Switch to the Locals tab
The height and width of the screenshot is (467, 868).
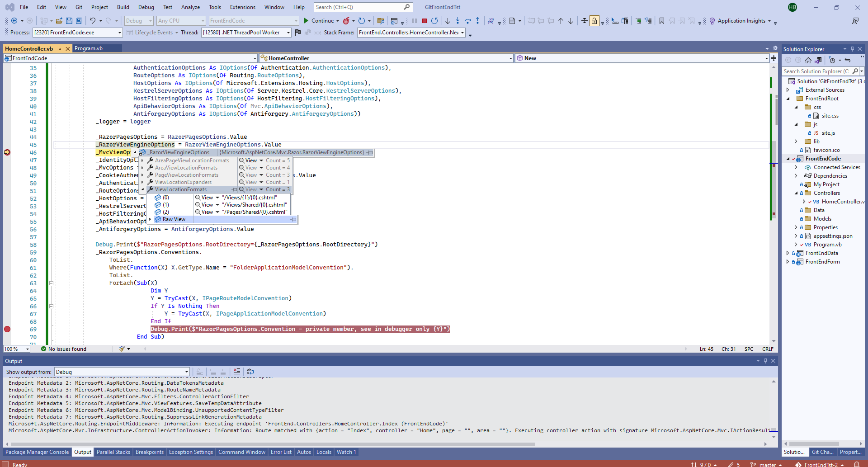(x=324, y=452)
